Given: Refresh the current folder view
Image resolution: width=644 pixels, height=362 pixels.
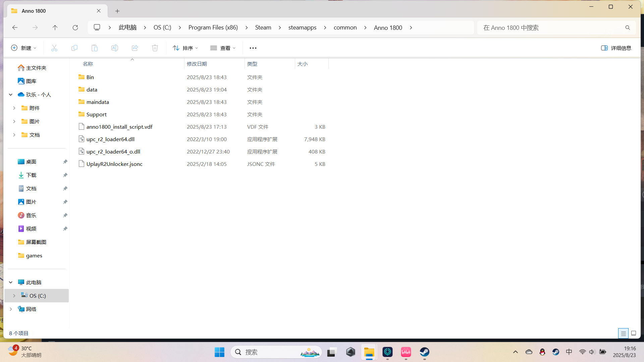Looking at the screenshot, I should [x=75, y=27].
